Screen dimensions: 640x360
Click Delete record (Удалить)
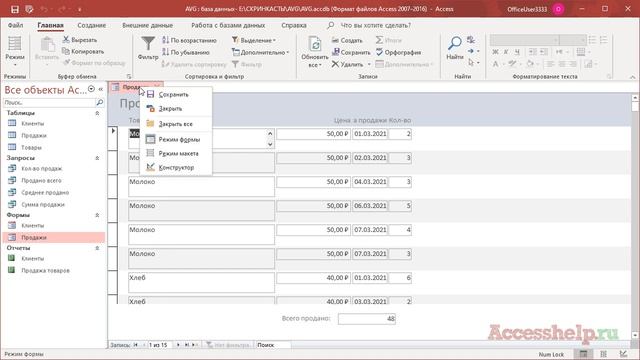click(347, 64)
